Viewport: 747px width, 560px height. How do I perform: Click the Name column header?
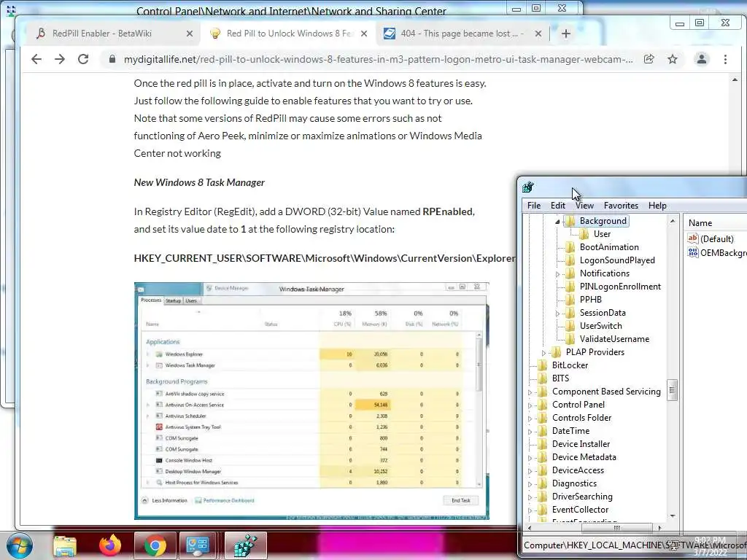[x=715, y=223]
